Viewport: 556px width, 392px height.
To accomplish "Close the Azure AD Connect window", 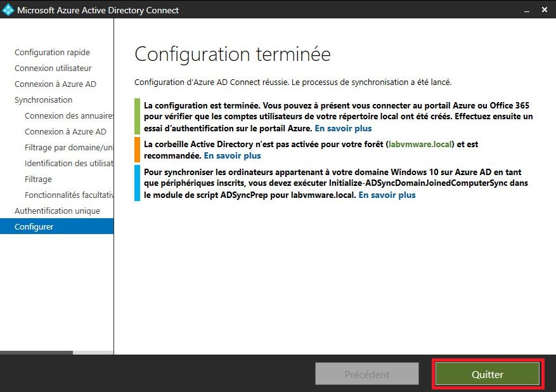I will [545, 10].
